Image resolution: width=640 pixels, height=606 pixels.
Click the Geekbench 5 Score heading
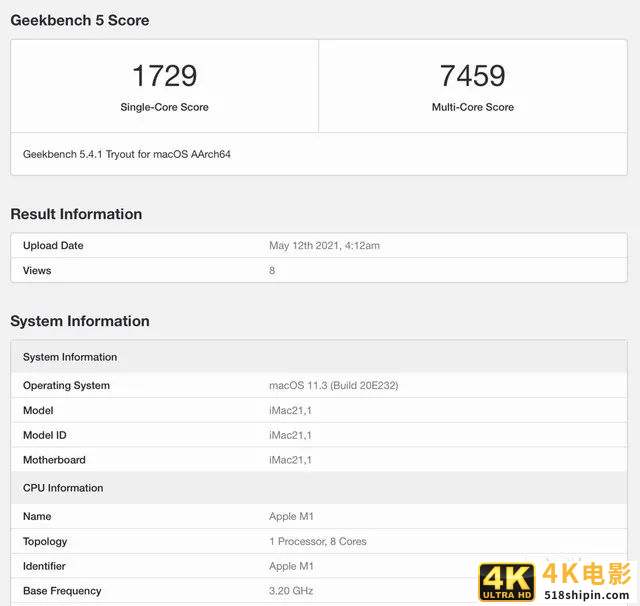pos(80,20)
